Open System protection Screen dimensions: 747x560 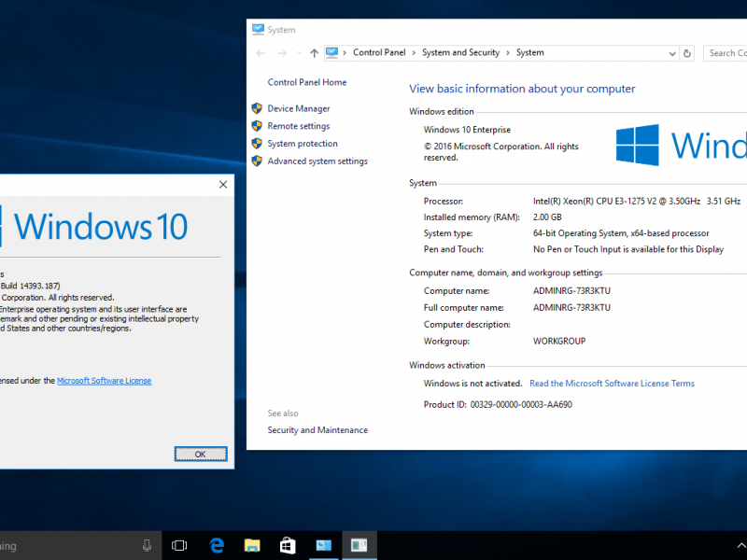[x=303, y=144]
